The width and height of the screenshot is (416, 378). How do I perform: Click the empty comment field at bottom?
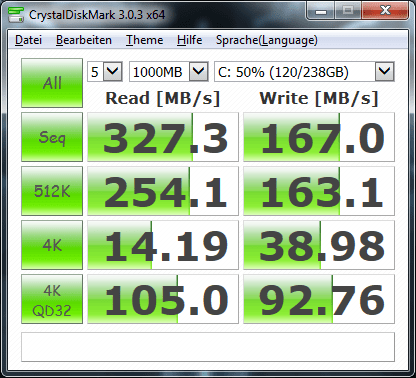pos(208,347)
